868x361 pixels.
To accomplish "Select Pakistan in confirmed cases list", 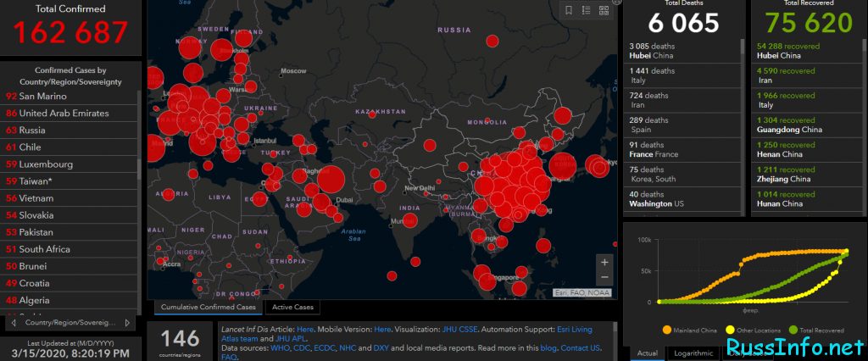I will pyautogui.click(x=68, y=232).
